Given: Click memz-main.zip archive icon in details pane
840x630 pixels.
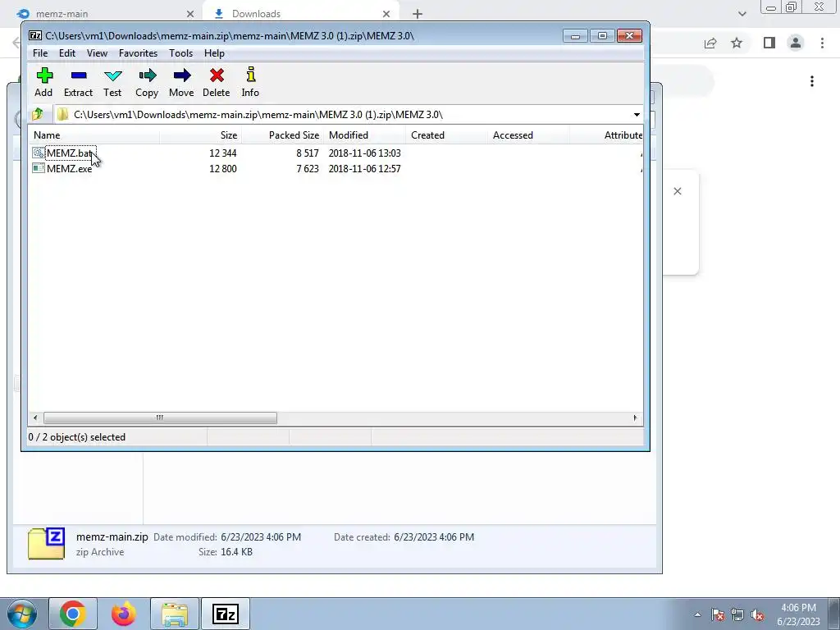Looking at the screenshot, I should (x=47, y=543).
